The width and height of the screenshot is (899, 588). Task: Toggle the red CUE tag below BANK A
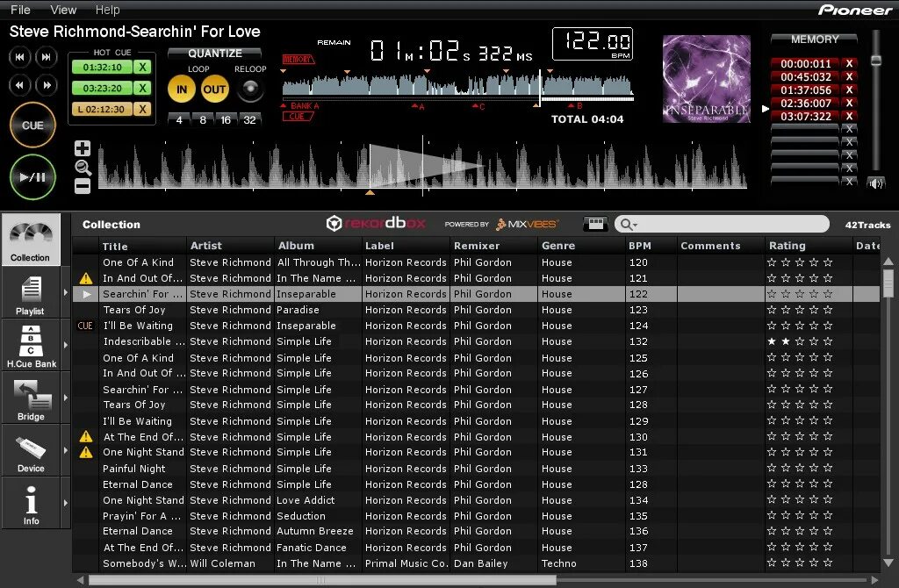click(x=298, y=117)
